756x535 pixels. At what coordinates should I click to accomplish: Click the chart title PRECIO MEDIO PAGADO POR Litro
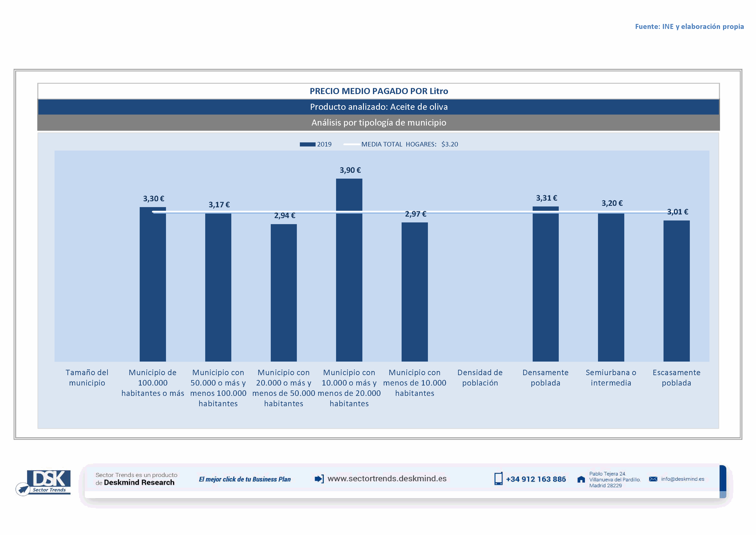(379, 91)
